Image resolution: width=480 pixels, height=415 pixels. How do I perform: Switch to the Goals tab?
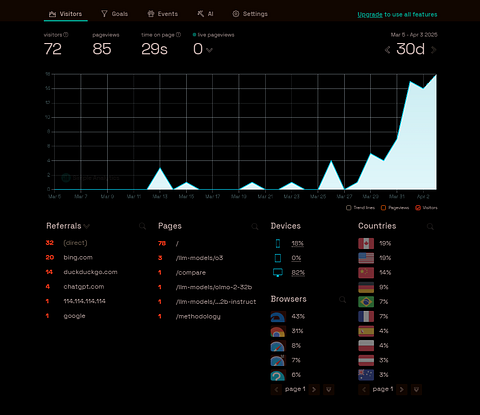click(x=114, y=14)
